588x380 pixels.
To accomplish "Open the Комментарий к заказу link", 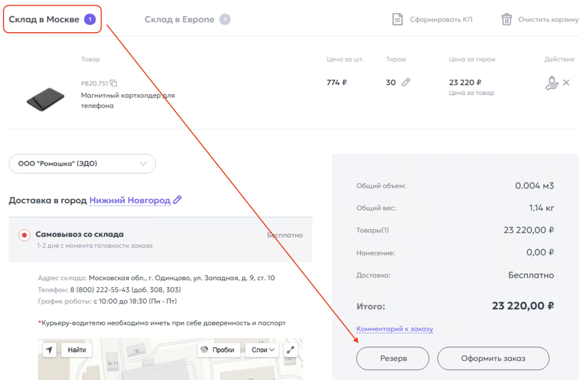I will click(394, 329).
